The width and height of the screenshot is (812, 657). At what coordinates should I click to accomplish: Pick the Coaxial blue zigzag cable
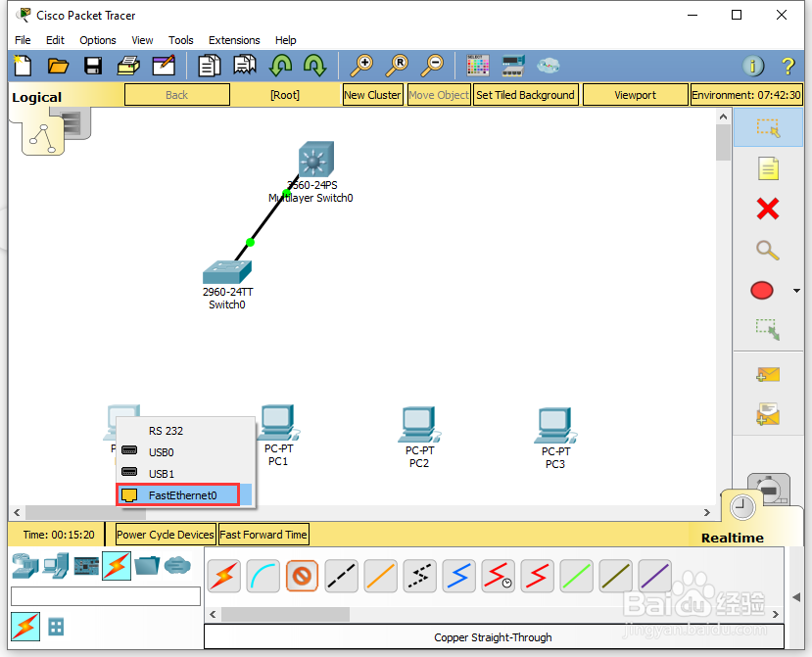[458, 576]
